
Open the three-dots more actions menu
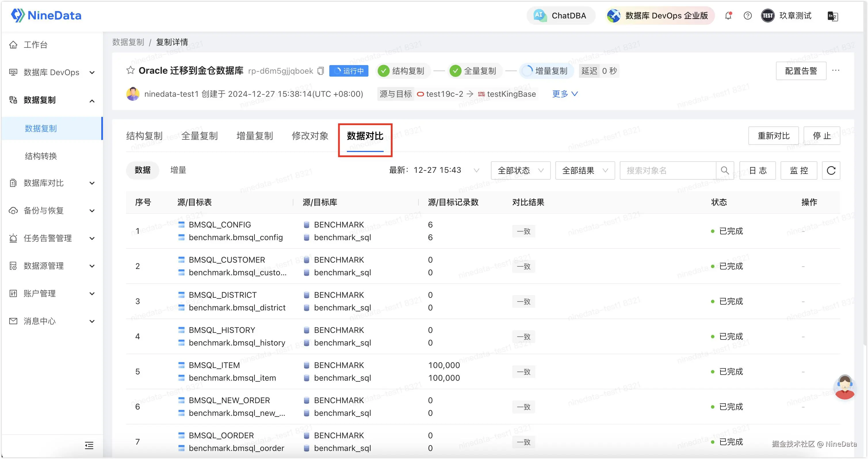(836, 71)
